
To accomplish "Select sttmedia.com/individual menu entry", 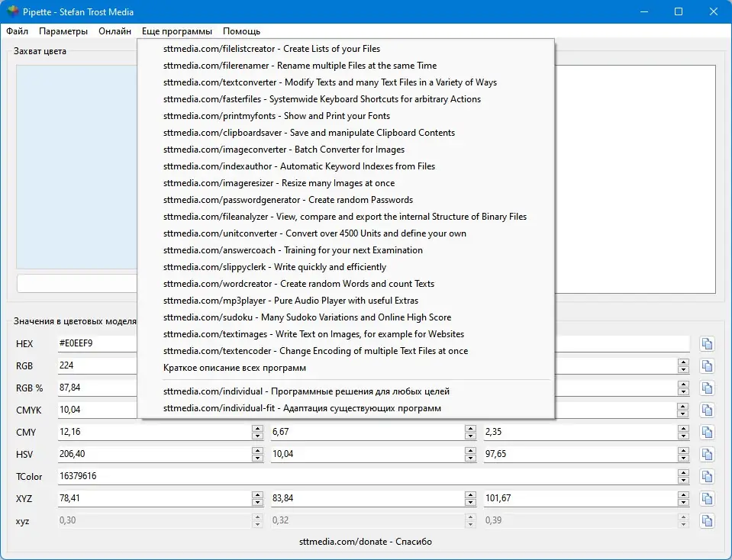I will point(346,391).
